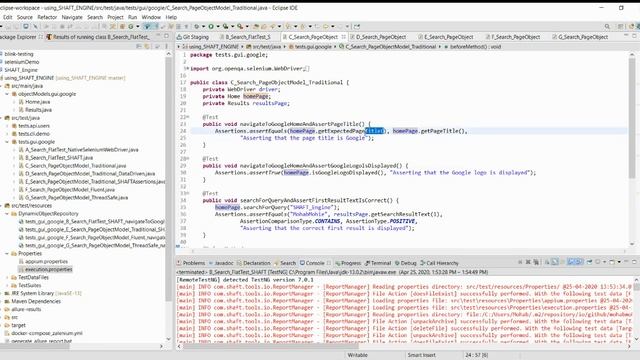Viewport: 640px width, 360px height.
Task: Click Smart Insert in status bar
Action: pos(421,355)
